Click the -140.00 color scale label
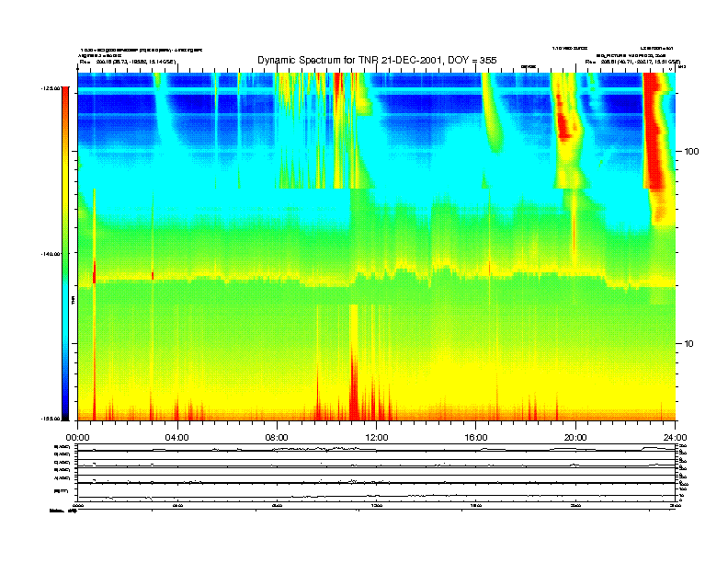Screen dimensions: 728x563 [51, 254]
